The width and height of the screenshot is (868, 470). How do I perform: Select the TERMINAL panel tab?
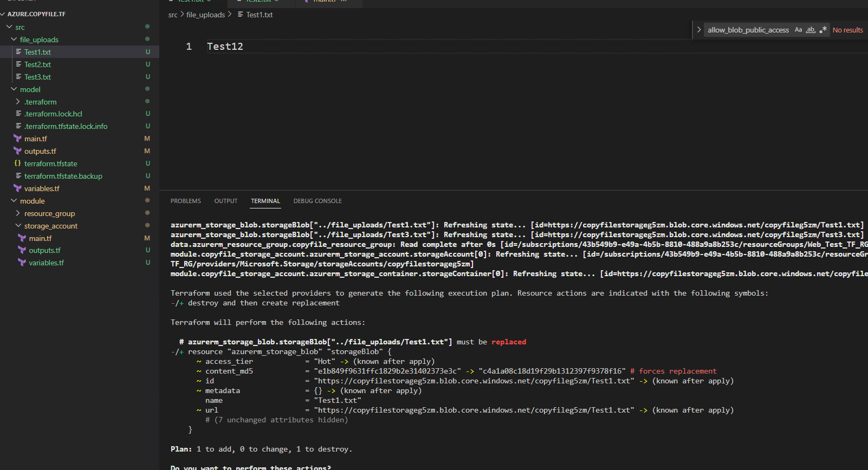pos(265,201)
